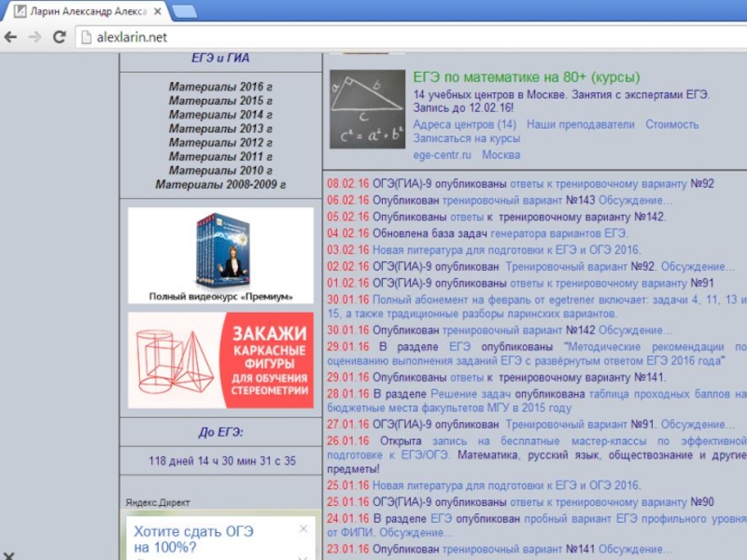Click the page icon in address bar

[86, 37]
